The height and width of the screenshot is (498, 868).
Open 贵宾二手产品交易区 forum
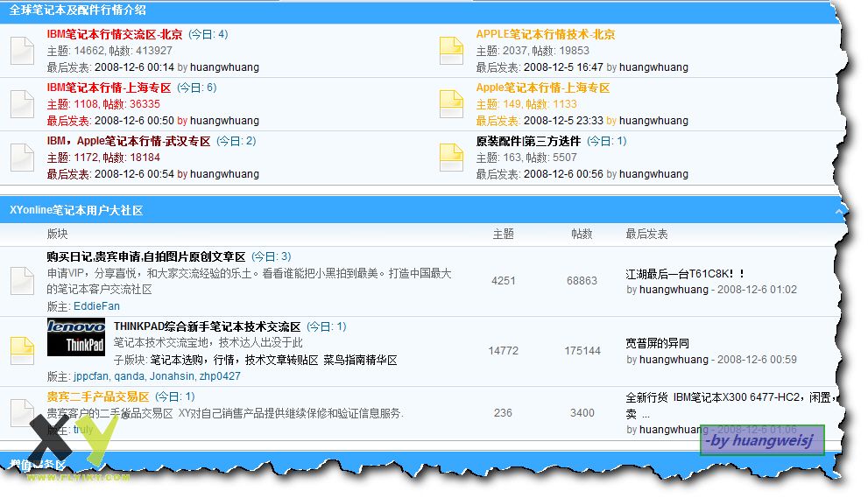point(98,396)
